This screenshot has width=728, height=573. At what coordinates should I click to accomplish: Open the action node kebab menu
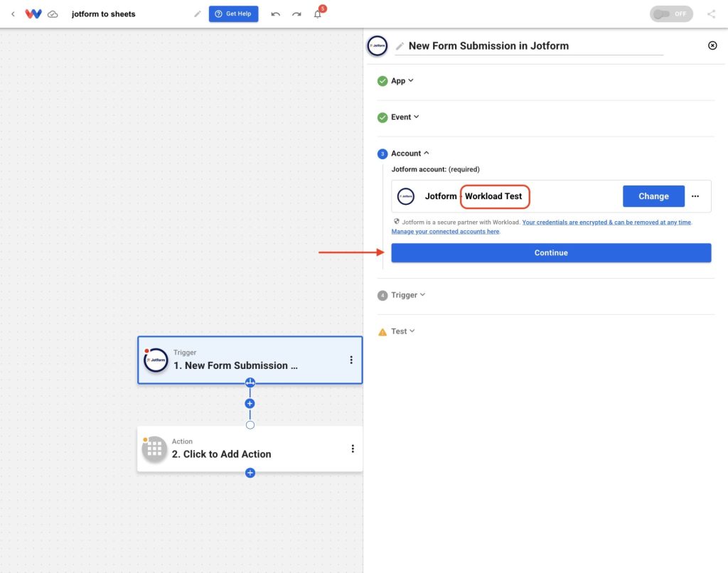[353, 449]
